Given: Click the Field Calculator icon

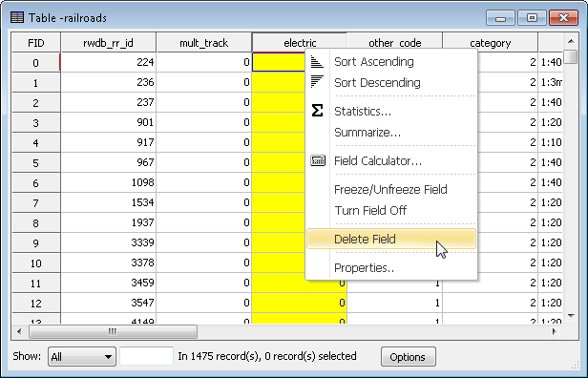Looking at the screenshot, I should point(318,160).
